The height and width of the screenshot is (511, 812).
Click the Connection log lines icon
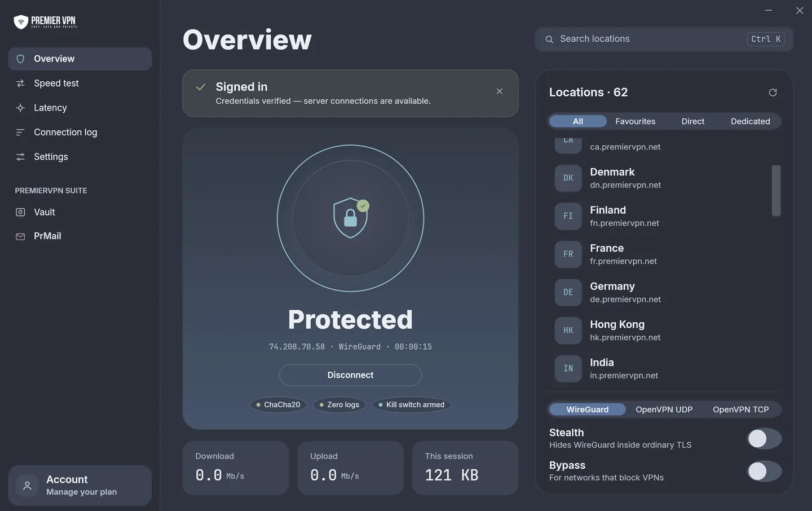click(20, 133)
